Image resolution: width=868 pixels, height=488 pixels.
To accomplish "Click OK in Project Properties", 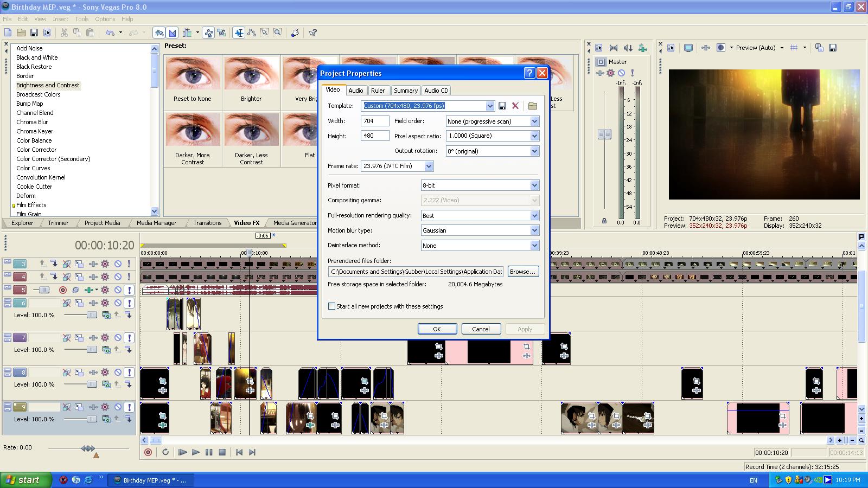I will coord(437,329).
